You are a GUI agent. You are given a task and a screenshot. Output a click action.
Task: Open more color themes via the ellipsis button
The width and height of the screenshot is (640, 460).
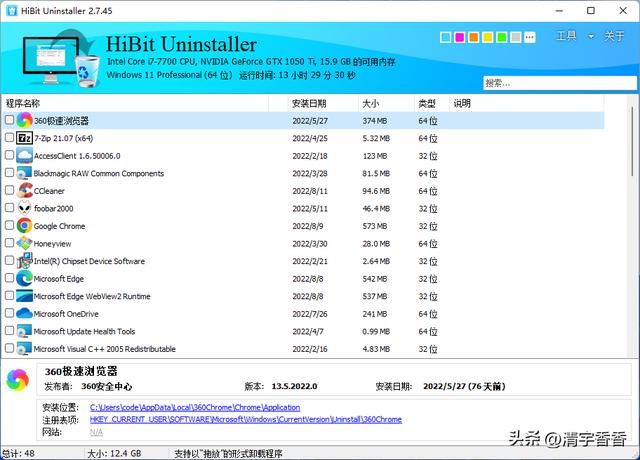tap(529, 38)
